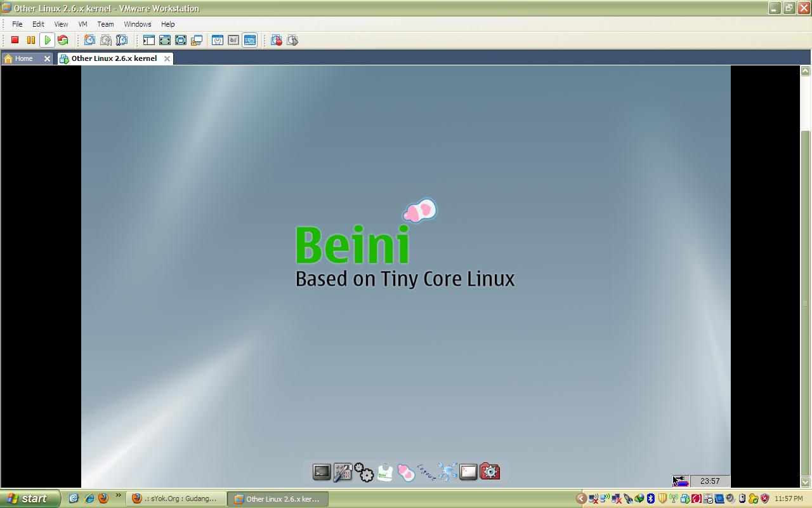The height and width of the screenshot is (508, 812).
Task: Click the red folder gear dock icon
Action: coord(490,471)
